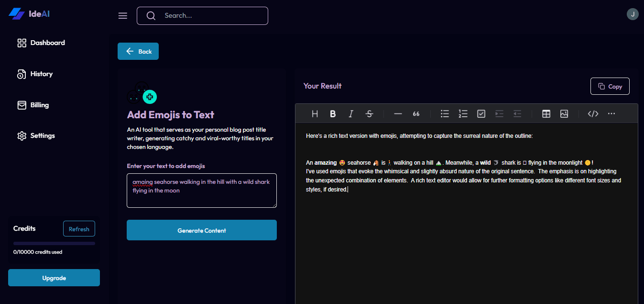Viewport: 644px width, 304px height.
Task: Open the Billing page in sidebar
Action: (x=33, y=105)
